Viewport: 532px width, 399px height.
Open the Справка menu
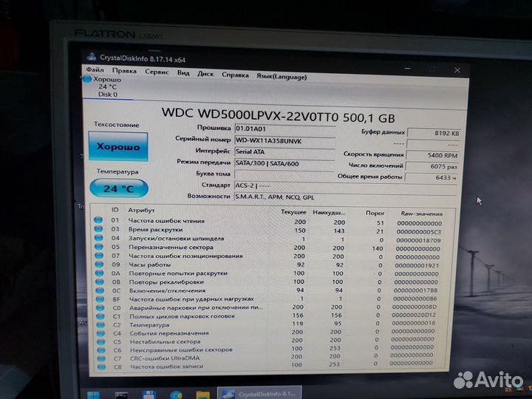point(235,75)
